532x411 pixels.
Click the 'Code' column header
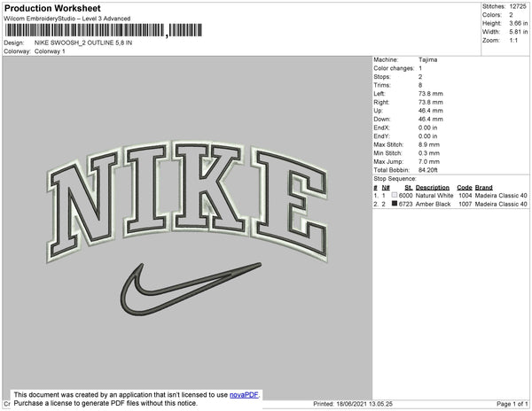(465, 188)
